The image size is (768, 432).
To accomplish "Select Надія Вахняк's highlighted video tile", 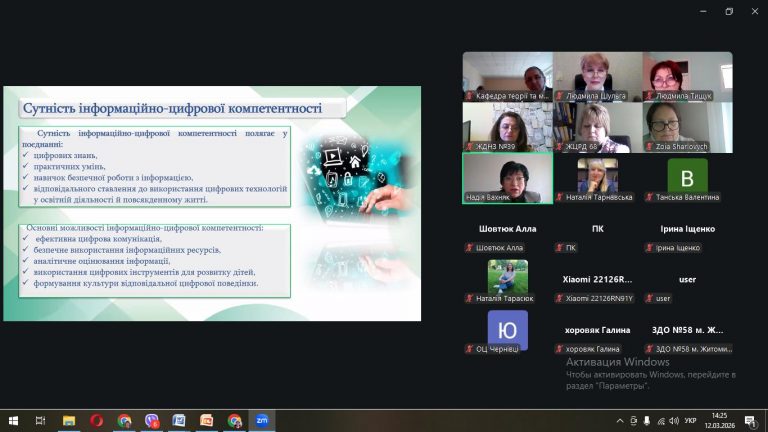I will pyautogui.click(x=507, y=175).
